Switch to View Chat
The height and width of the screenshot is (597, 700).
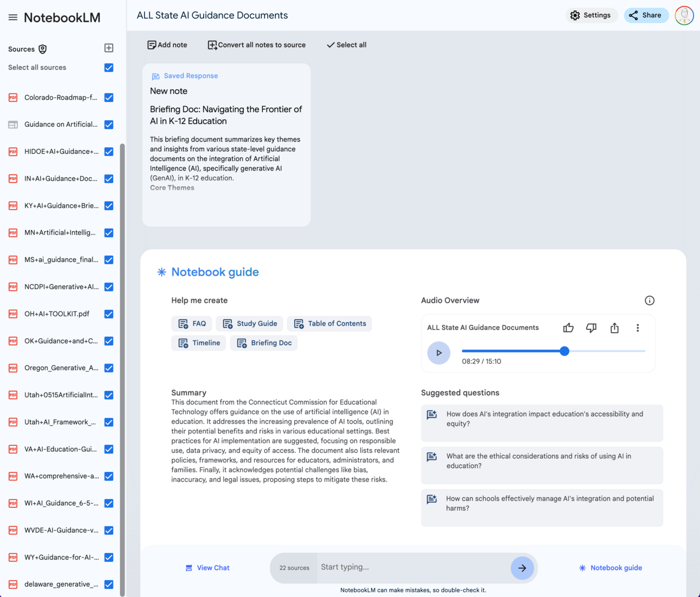pos(208,568)
